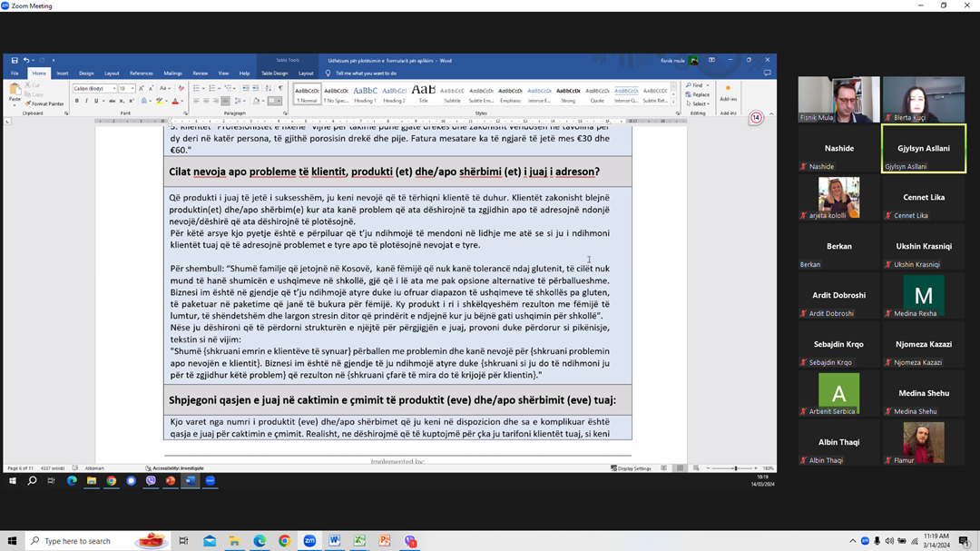Click the Save icon in Word's quick access toolbar
The image size is (980, 551).
[x=15, y=61]
